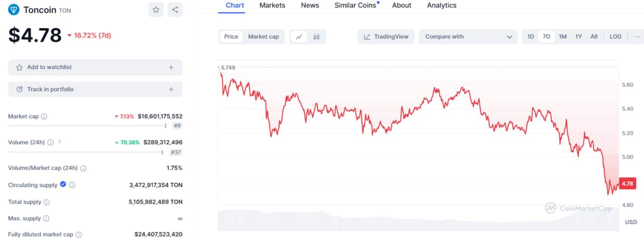Open the share icon

point(175,10)
